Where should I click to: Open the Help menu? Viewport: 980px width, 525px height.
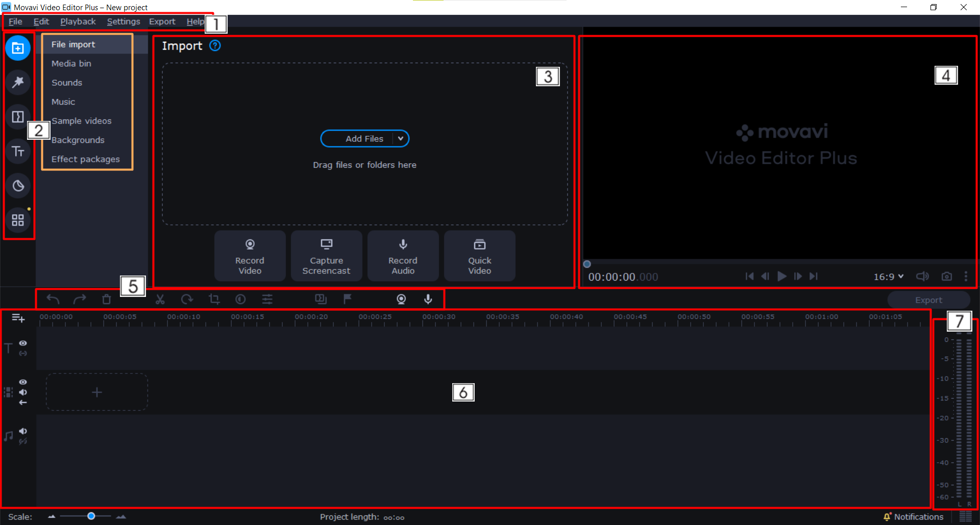pyautogui.click(x=195, y=21)
